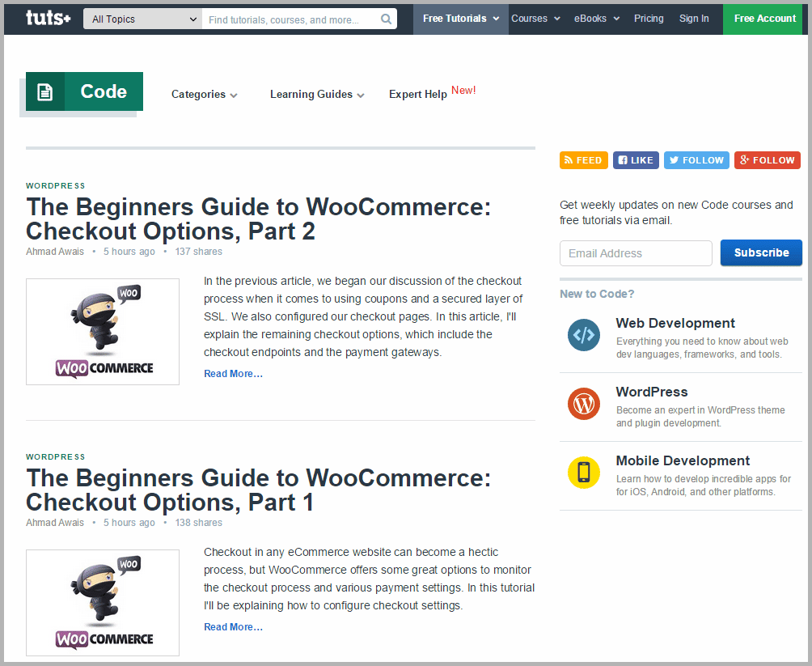Open the Web Development heading link

pyautogui.click(x=675, y=324)
